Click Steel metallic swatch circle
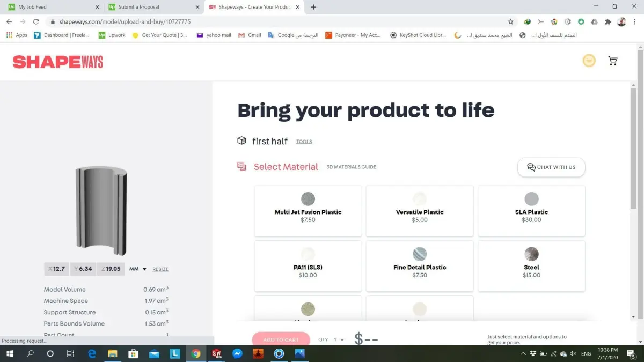The image size is (644, 362). 531,254
